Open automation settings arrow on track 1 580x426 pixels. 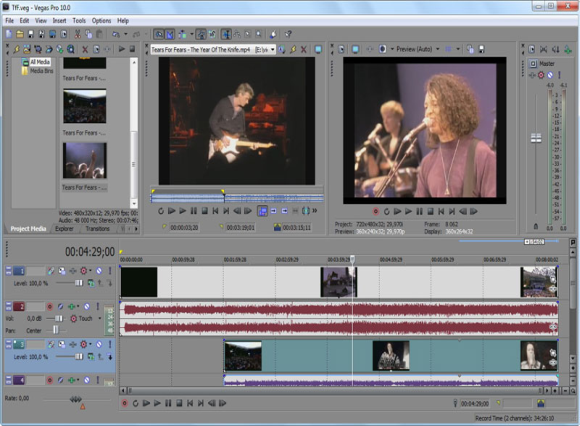[x=90, y=271]
